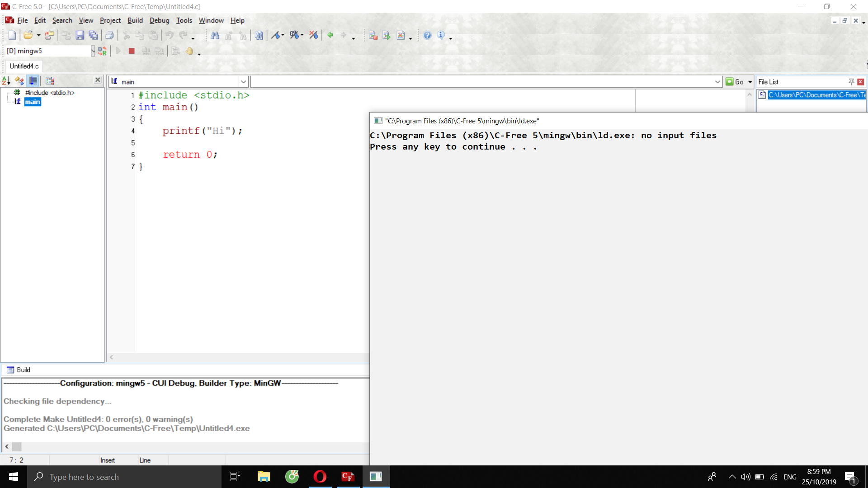Image resolution: width=868 pixels, height=488 pixels.
Task: Click the Debug/Release switch icon
Action: pos(103,51)
